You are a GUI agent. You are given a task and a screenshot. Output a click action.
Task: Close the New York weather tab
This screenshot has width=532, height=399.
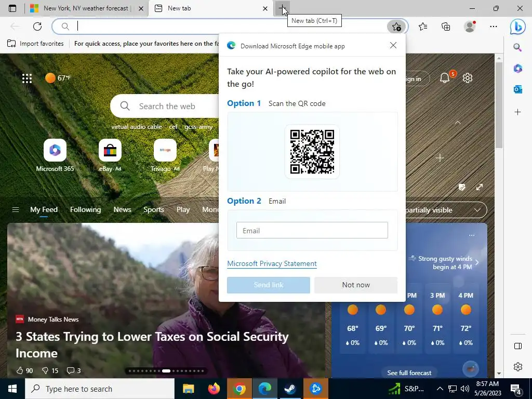click(141, 8)
